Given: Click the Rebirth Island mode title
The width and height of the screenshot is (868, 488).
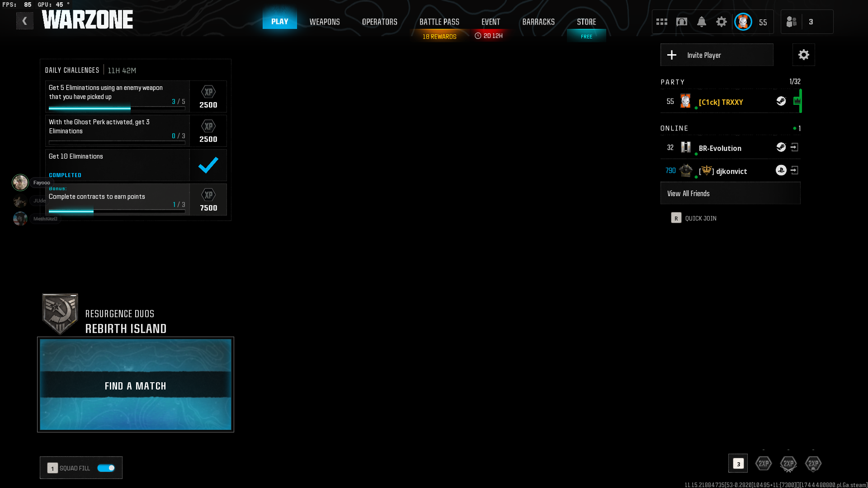Looking at the screenshot, I should (x=126, y=328).
